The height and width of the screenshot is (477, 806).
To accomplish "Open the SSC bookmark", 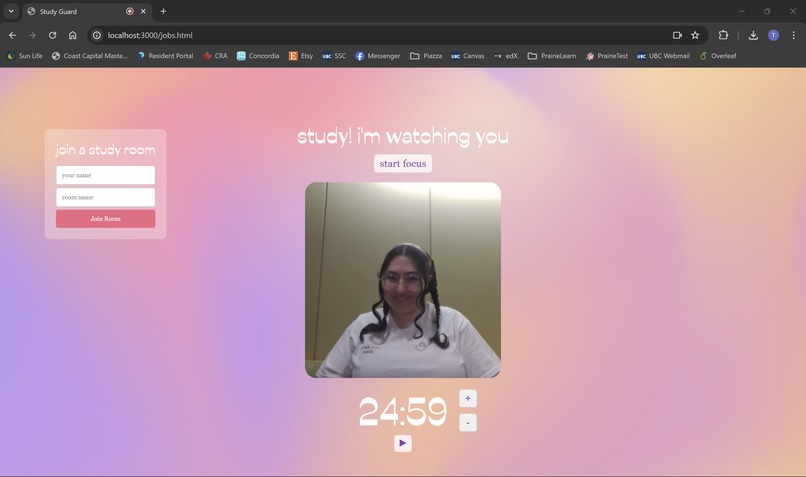I will [334, 56].
